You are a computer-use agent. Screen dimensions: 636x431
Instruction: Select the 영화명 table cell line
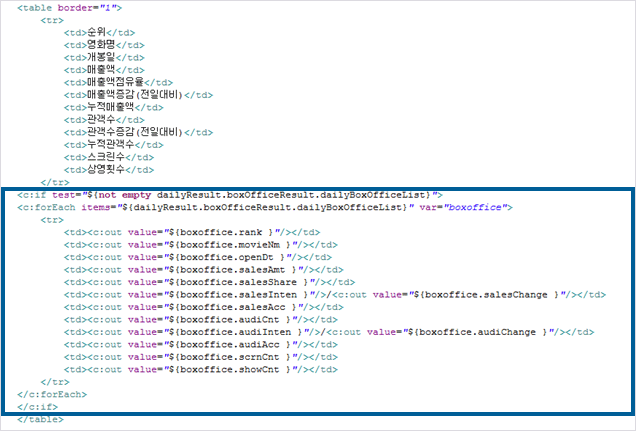pos(104,45)
